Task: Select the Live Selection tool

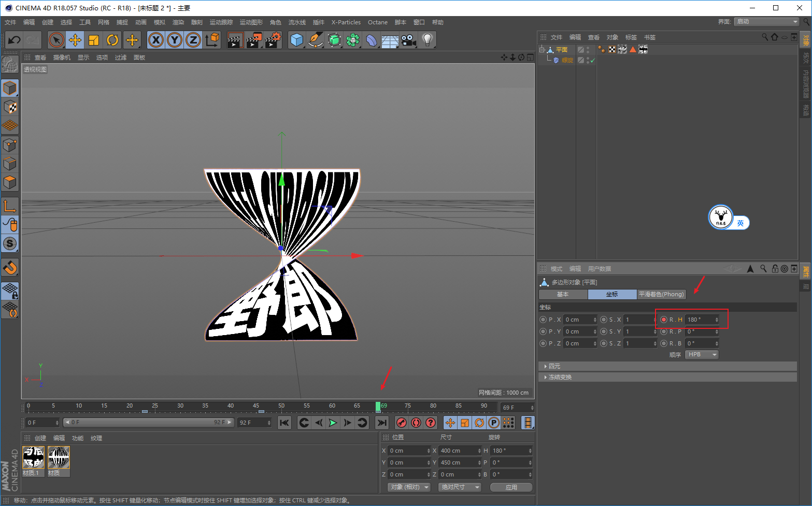Action: pyautogui.click(x=56, y=40)
